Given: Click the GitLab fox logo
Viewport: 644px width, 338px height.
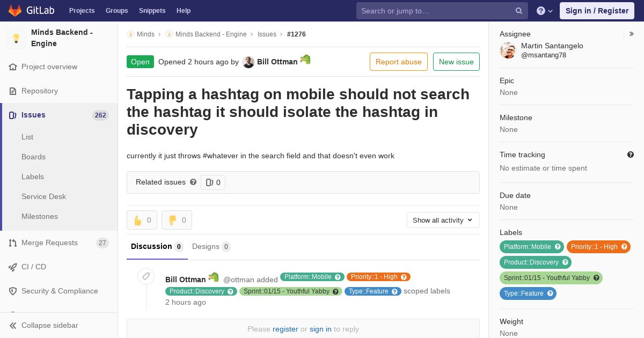Looking at the screenshot, I should 15,11.
